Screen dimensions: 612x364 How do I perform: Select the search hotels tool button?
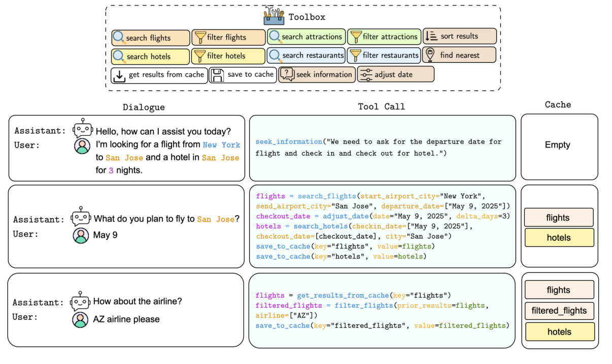(x=150, y=56)
